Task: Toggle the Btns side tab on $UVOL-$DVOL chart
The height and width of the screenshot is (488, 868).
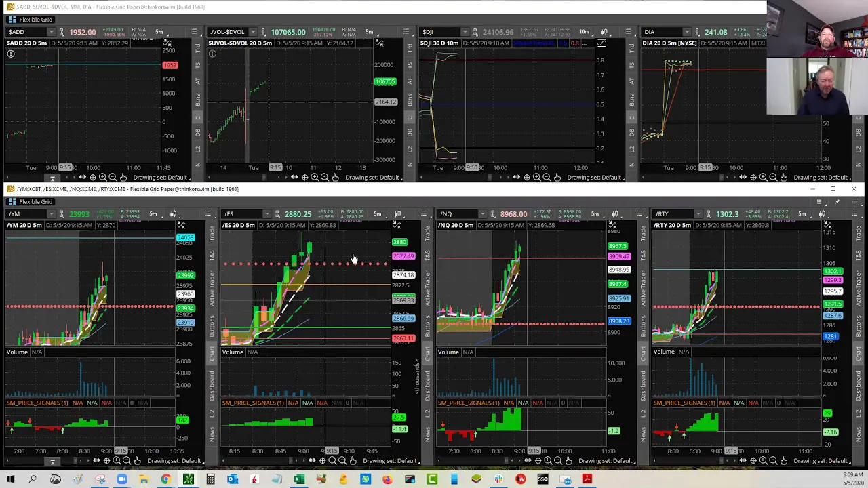Action: (x=410, y=100)
